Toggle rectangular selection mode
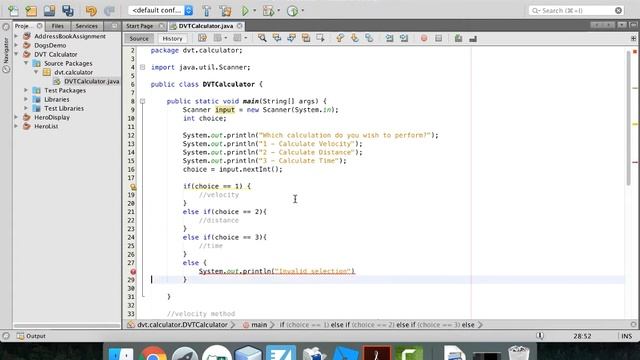 320,38
